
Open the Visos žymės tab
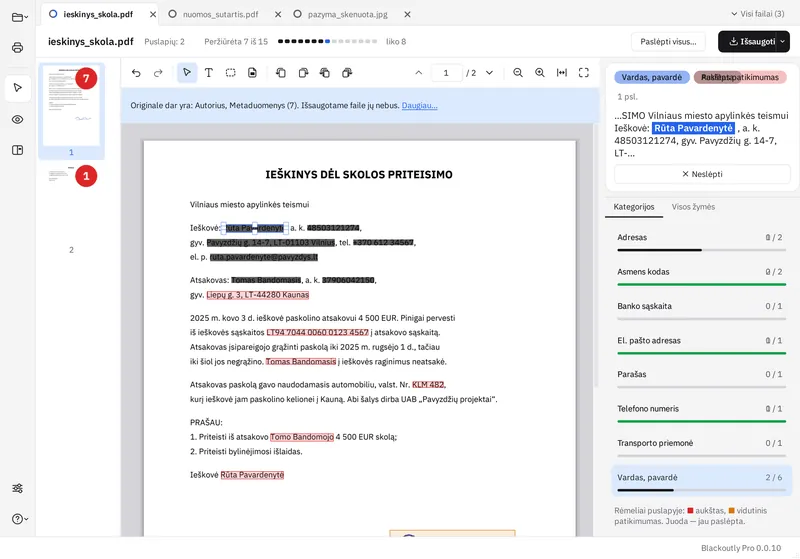[x=693, y=207]
